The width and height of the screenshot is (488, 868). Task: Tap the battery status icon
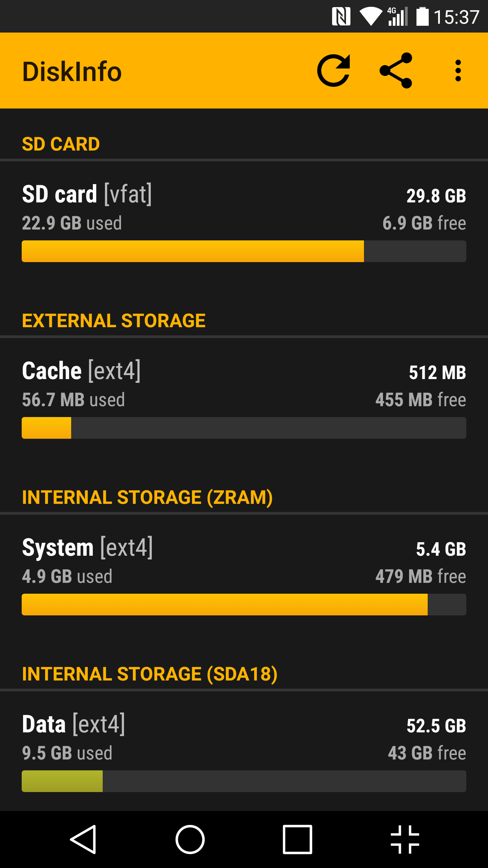422,16
